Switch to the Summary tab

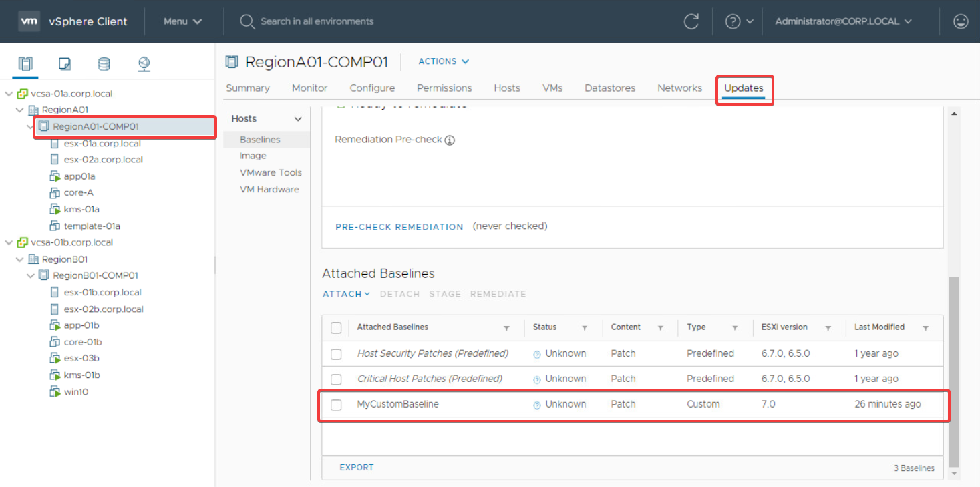248,88
